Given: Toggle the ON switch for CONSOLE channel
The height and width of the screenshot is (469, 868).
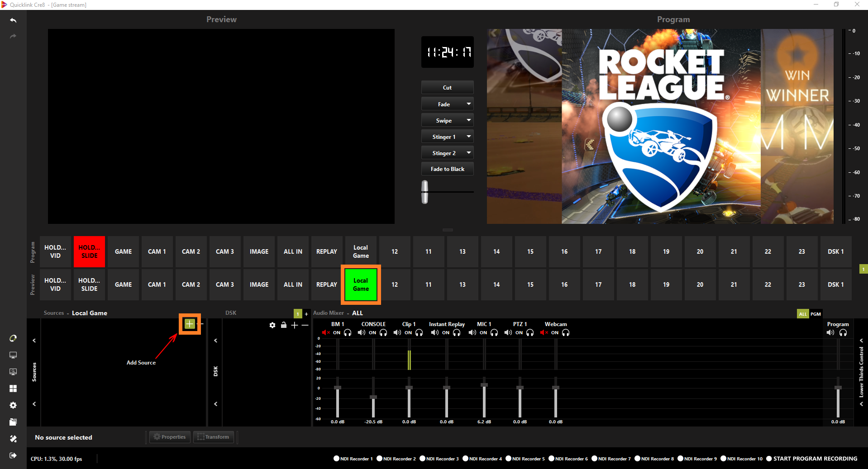Looking at the screenshot, I should [372, 333].
